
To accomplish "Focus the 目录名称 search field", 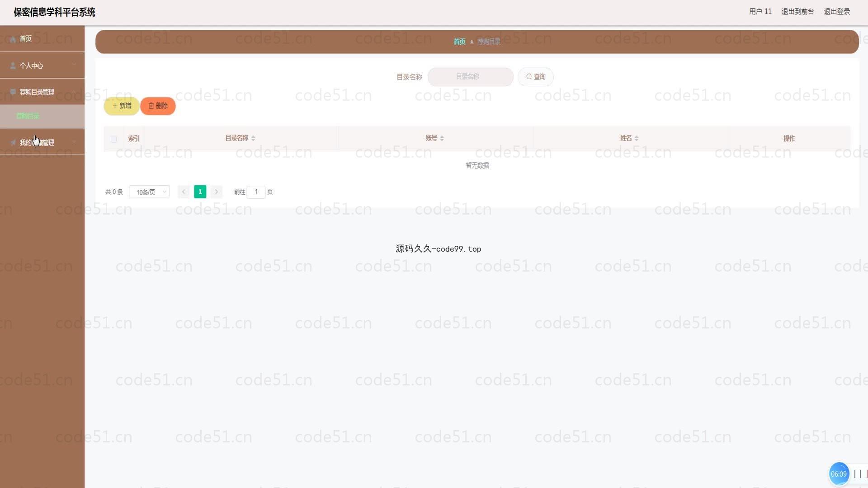I will pos(470,77).
